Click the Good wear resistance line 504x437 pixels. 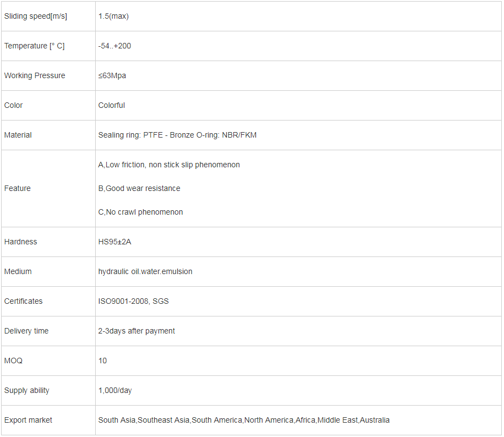point(139,188)
